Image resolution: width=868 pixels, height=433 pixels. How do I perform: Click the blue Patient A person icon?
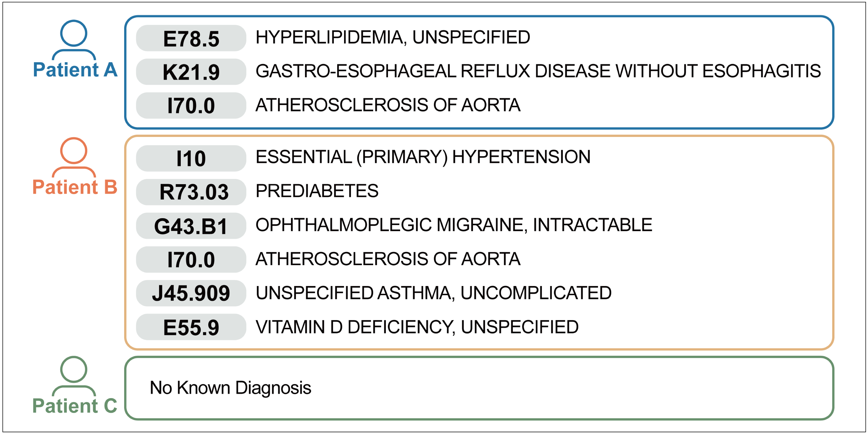pos(74,40)
